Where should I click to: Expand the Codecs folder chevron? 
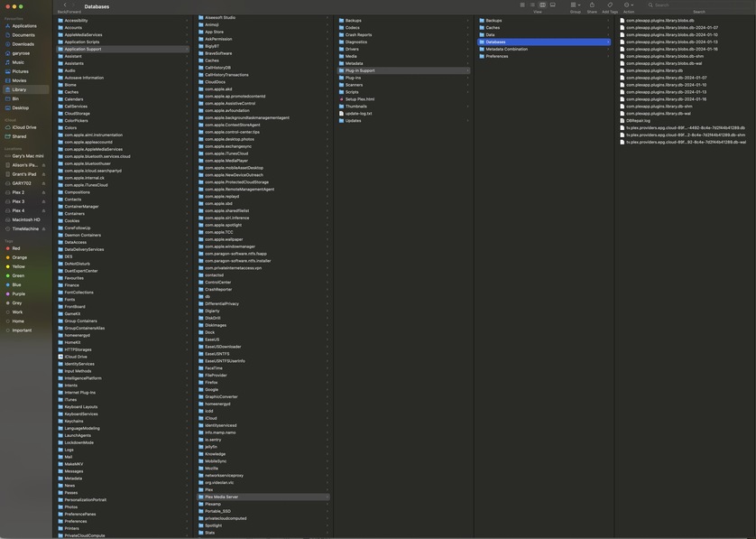click(467, 28)
